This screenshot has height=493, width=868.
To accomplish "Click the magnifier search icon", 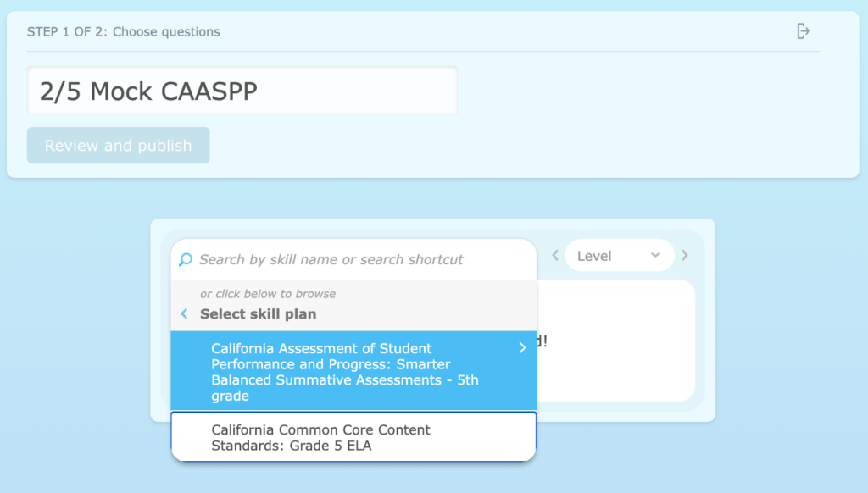I will point(186,259).
